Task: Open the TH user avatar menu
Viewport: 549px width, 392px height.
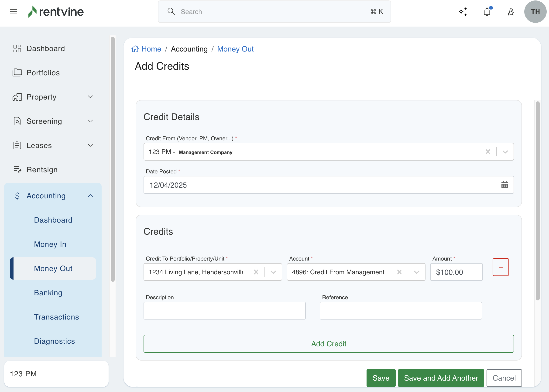Action: click(535, 12)
